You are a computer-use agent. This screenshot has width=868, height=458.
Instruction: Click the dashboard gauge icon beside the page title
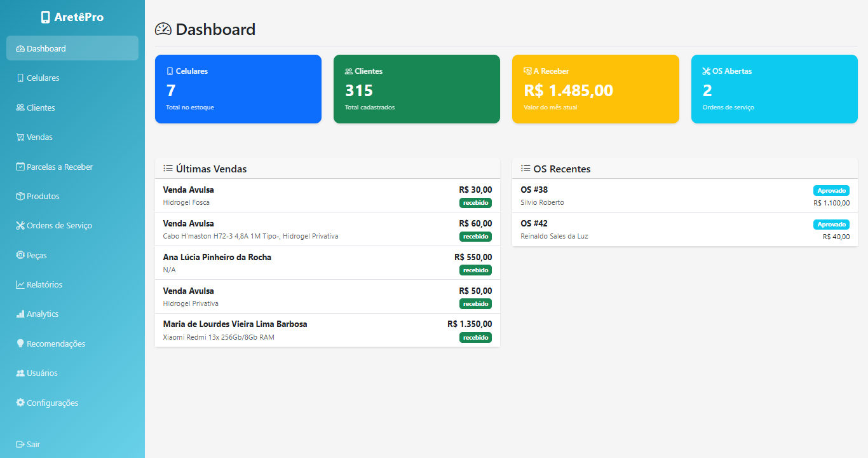coord(163,29)
